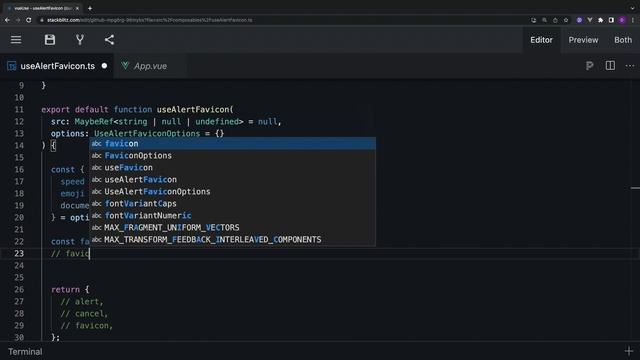The height and width of the screenshot is (360, 640).
Task: Click 'useAlertFavicon(' function name on line 11
Action: 195,109
